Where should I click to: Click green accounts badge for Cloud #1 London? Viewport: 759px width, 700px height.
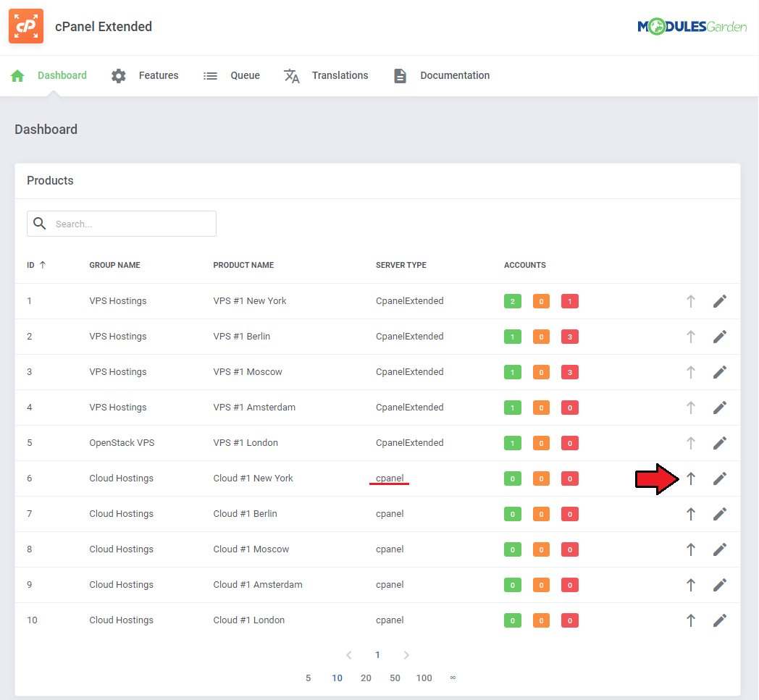tap(513, 620)
